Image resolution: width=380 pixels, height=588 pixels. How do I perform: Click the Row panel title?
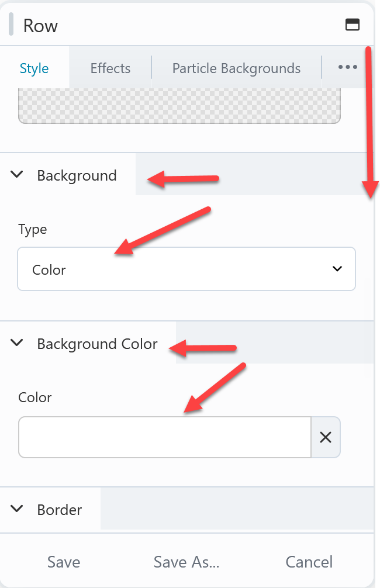tap(40, 26)
